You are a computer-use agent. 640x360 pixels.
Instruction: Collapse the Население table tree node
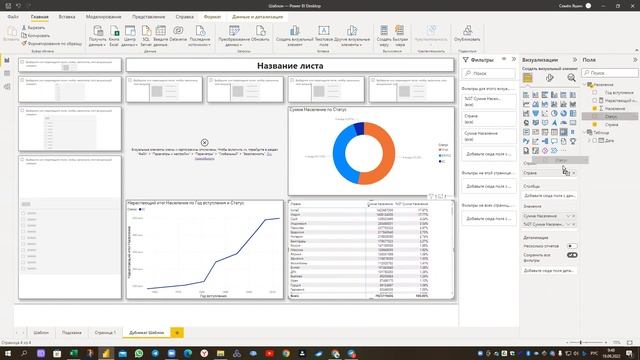[x=584, y=84]
